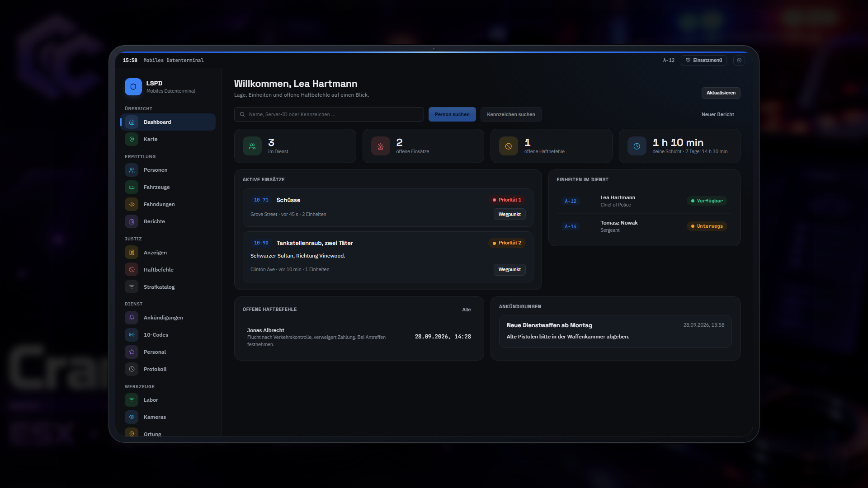Click the red siren icon for offene Einsätze
Viewport: 868px width, 488px height.
[x=380, y=146]
